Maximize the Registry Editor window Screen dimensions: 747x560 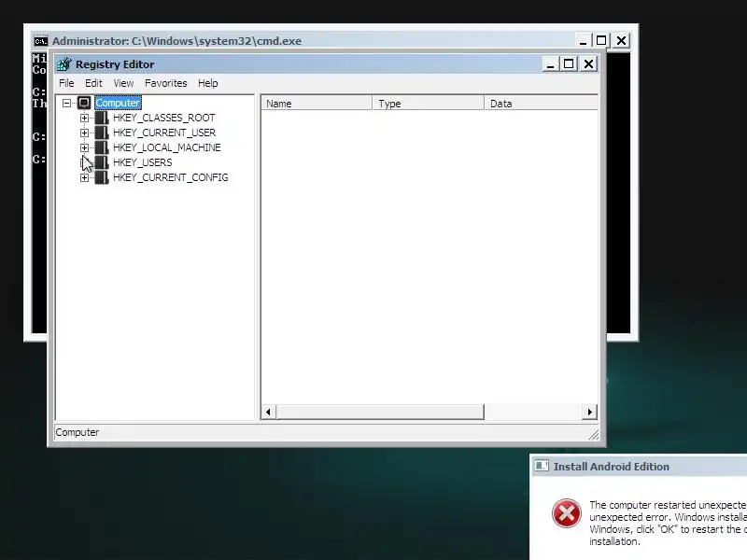[569, 63]
